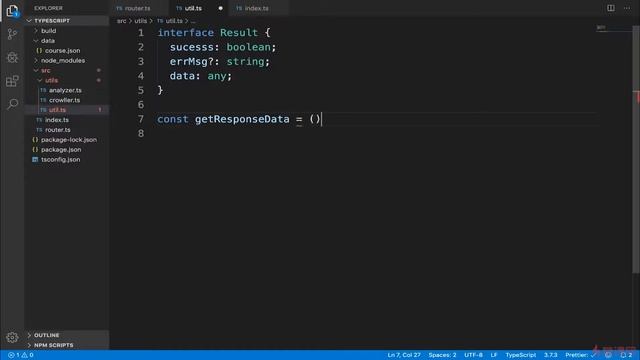Open package-lock.json file
Image resolution: width=640 pixels, height=360 pixels.
67,140
